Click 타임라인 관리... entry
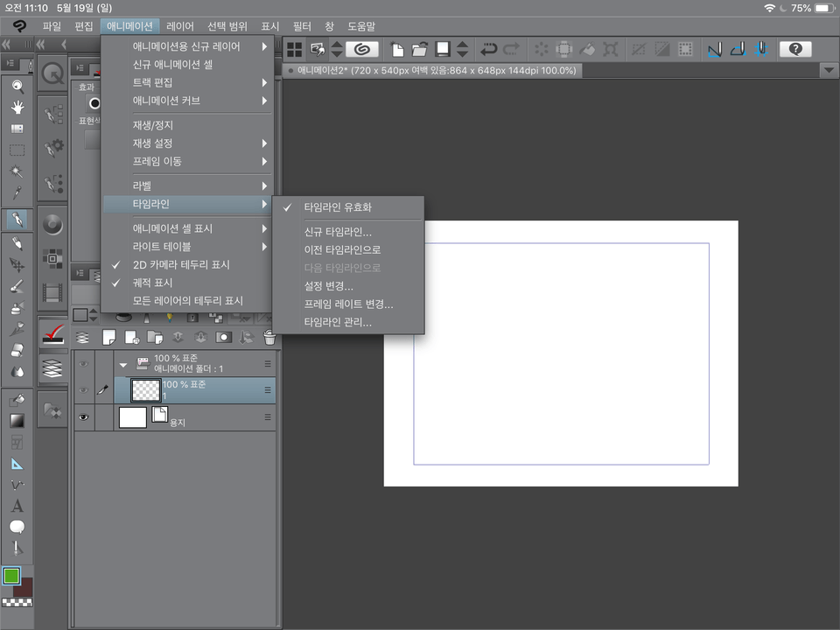This screenshot has width=840, height=630. point(338,322)
